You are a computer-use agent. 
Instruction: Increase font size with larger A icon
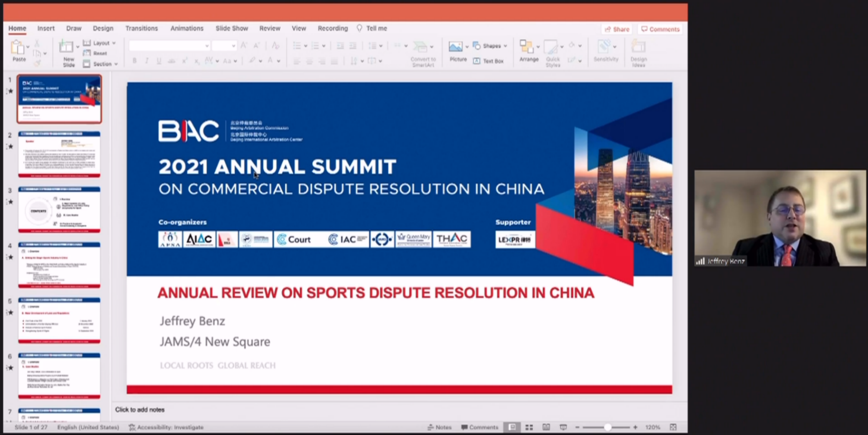(x=244, y=45)
